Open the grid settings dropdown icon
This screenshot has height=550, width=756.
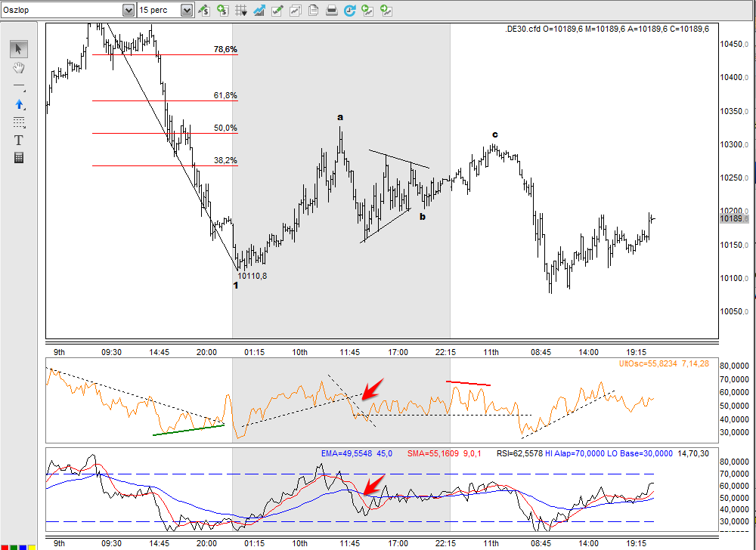pyautogui.click(x=241, y=10)
